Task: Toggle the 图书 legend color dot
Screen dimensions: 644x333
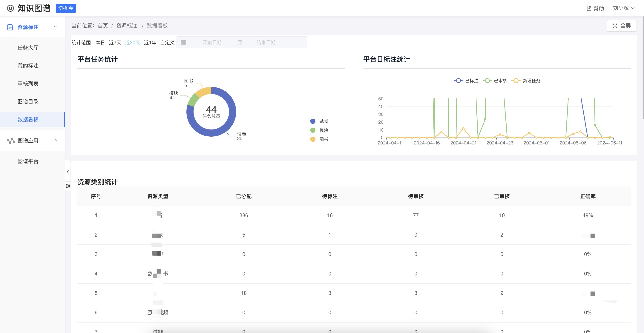Action: [x=313, y=139]
